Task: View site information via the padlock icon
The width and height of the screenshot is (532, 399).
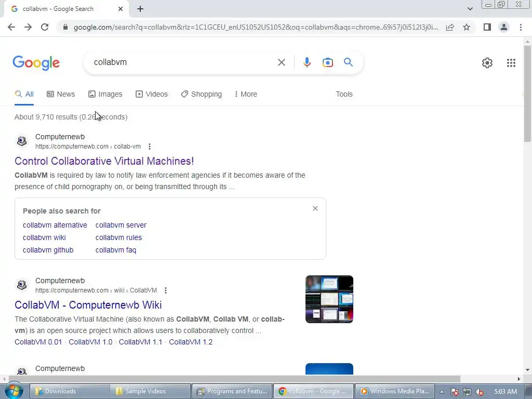Action: click(x=65, y=27)
